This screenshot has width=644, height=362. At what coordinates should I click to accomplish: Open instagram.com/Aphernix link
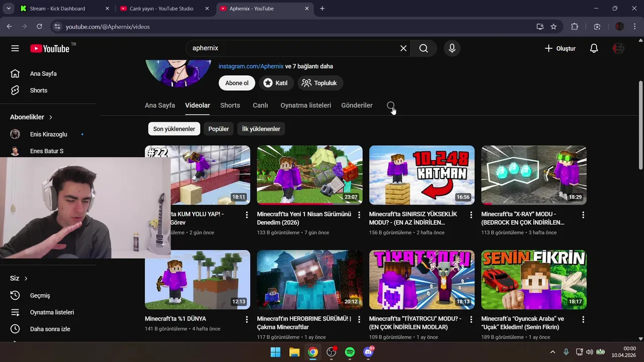(251, 66)
